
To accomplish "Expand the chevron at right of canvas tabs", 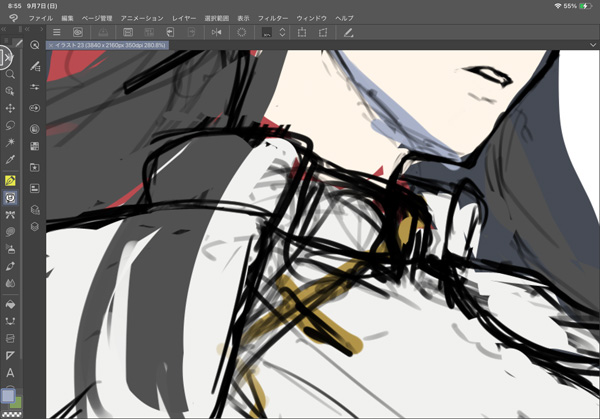I will coord(592,46).
